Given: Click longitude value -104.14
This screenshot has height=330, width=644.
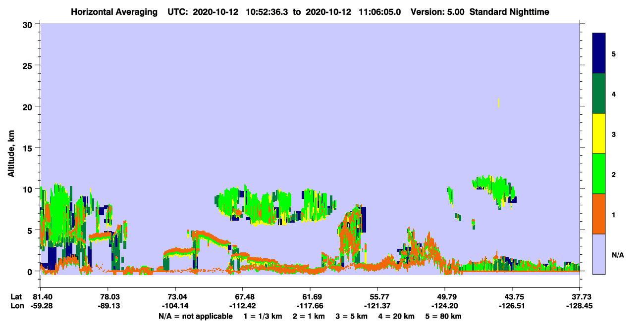Looking at the screenshot, I should click(175, 306).
